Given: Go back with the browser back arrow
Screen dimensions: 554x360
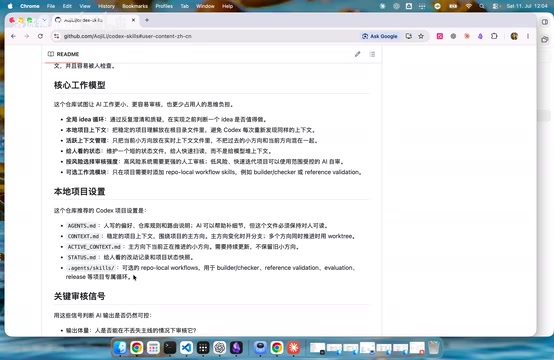Looking at the screenshot, I should click(x=13, y=36).
